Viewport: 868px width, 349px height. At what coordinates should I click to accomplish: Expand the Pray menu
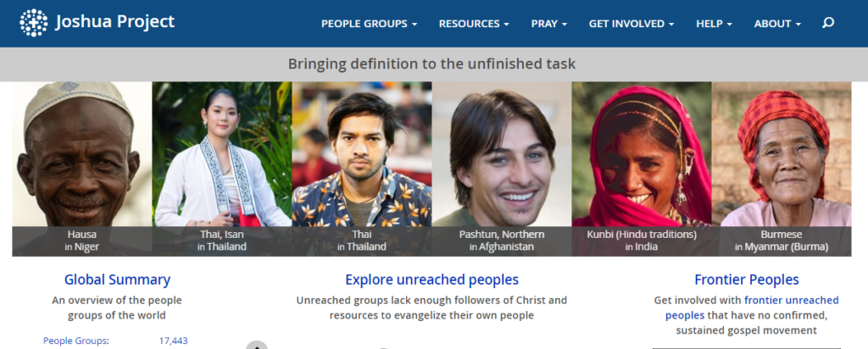tap(549, 24)
